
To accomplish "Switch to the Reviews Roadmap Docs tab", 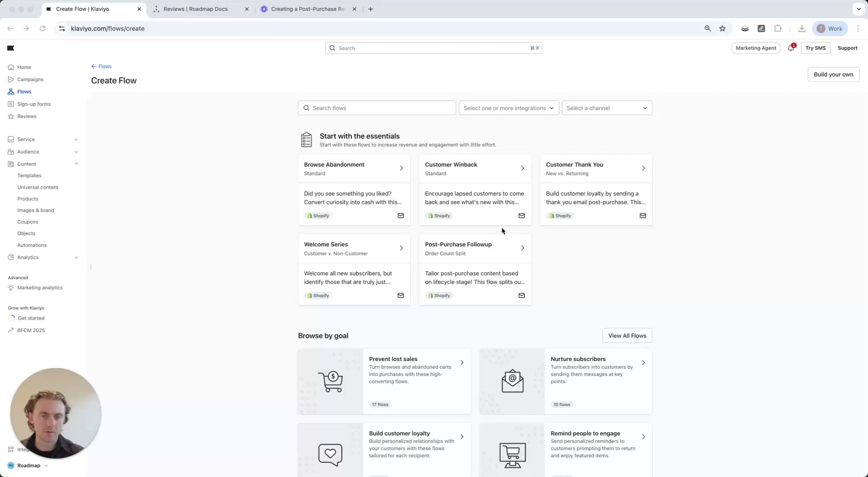I will click(x=196, y=9).
